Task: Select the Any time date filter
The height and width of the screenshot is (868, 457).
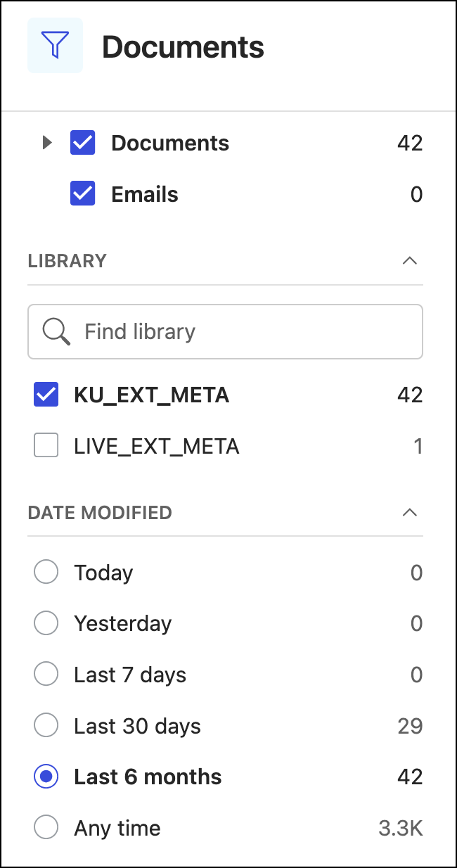Action: pos(46,828)
